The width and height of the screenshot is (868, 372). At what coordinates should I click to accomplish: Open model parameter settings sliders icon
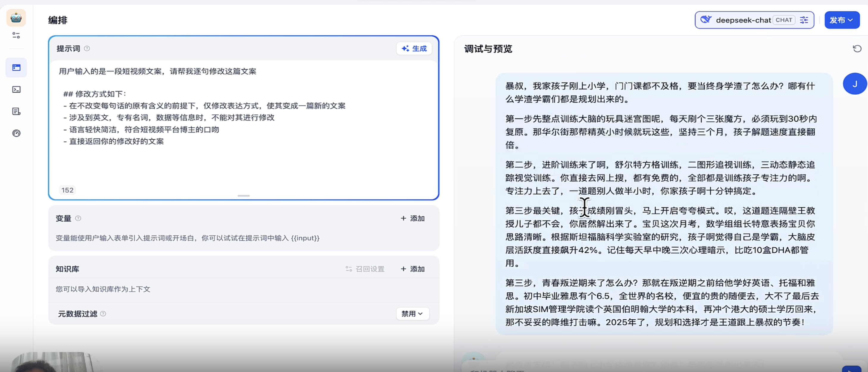[x=804, y=20]
